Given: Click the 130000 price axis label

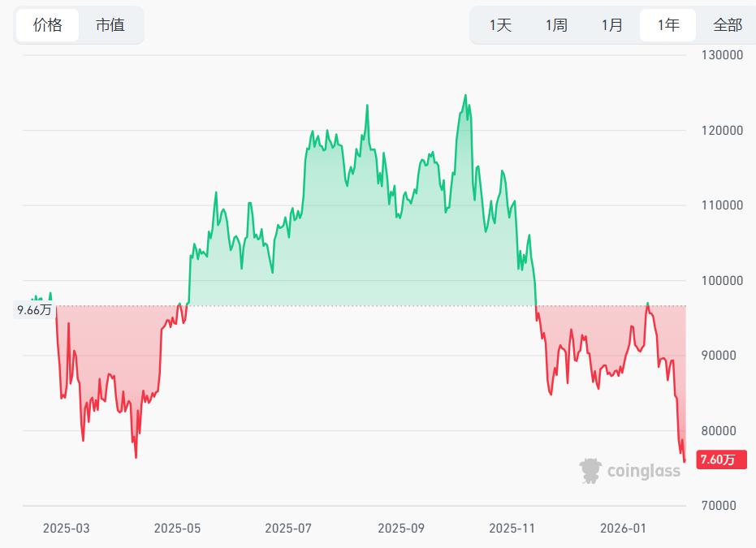Looking at the screenshot, I should point(721,55).
